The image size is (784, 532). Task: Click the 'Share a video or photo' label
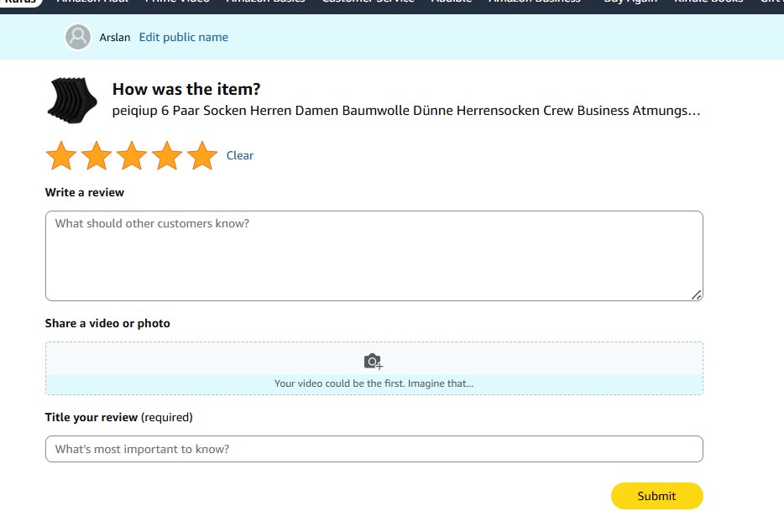click(107, 323)
